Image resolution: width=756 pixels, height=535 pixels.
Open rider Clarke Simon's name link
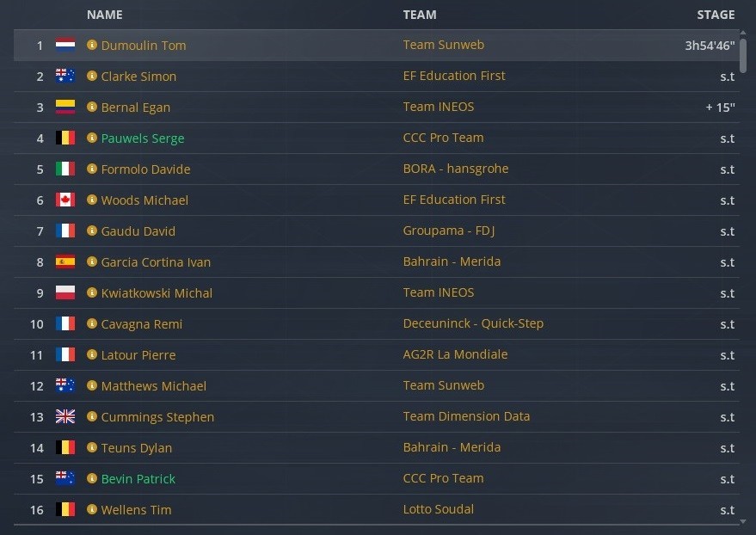138,77
